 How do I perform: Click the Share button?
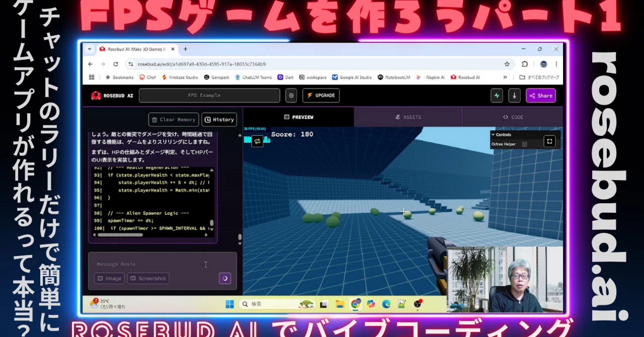point(541,96)
